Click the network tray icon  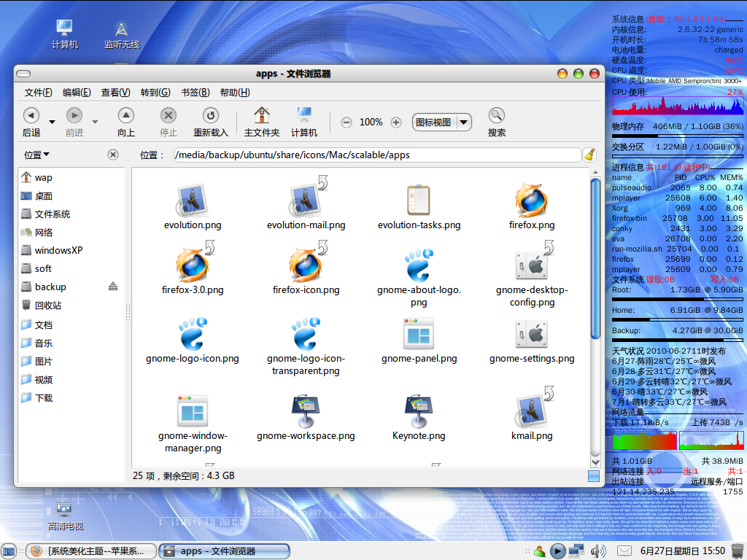tap(576, 551)
